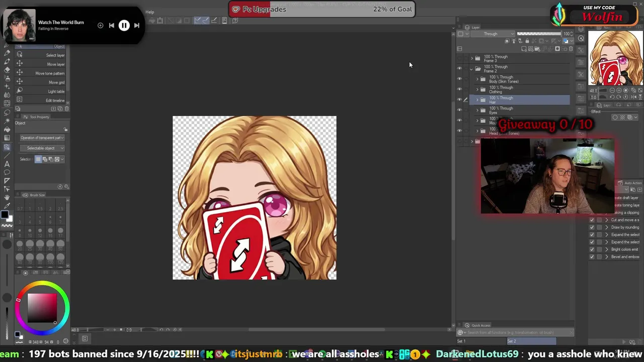Pause the Watch The World Burn song
Image resolution: width=644 pixels, height=362 pixels.
click(x=124, y=25)
